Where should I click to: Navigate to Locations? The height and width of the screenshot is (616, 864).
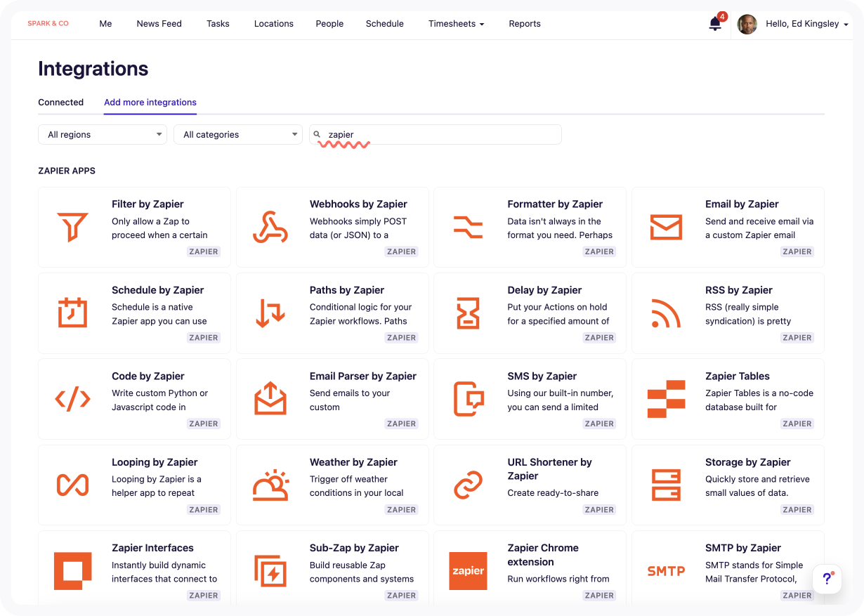[274, 24]
